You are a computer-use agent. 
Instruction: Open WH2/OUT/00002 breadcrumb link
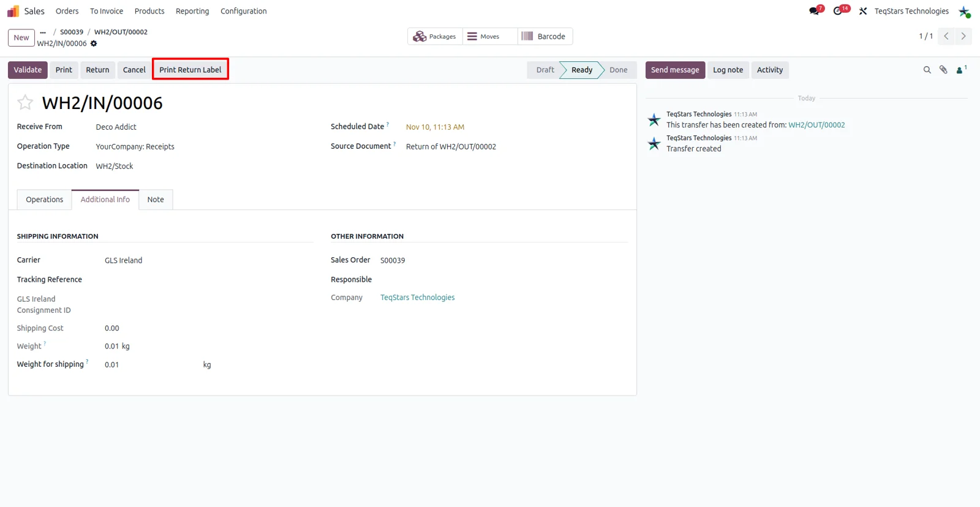pos(121,32)
